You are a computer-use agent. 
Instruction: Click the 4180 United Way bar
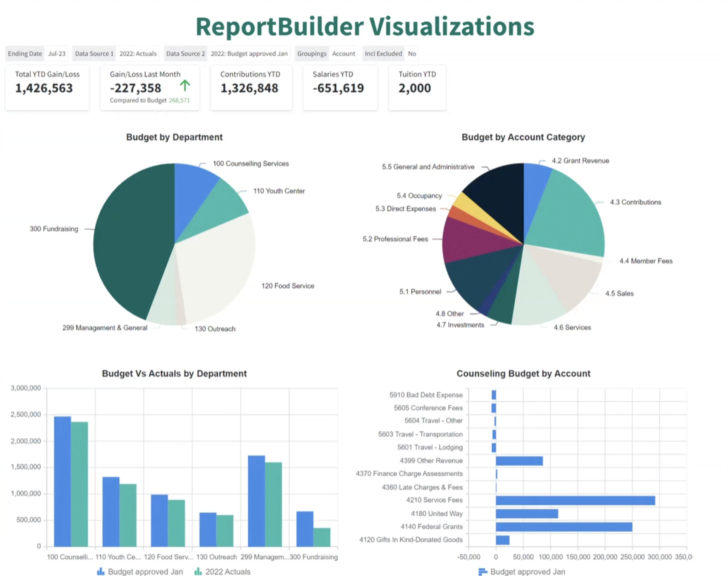click(x=527, y=514)
